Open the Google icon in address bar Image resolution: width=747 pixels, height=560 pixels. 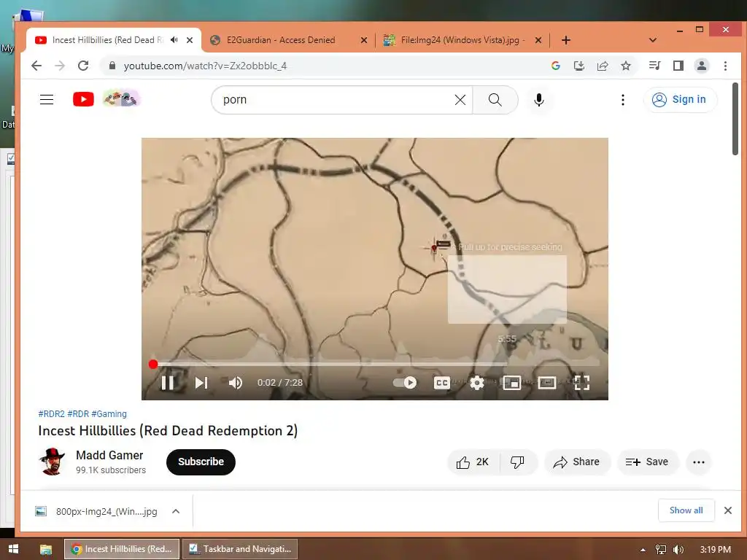click(555, 66)
